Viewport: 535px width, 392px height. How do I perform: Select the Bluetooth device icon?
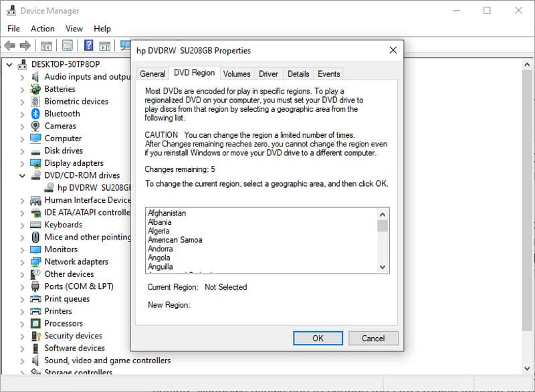pyautogui.click(x=35, y=114)
